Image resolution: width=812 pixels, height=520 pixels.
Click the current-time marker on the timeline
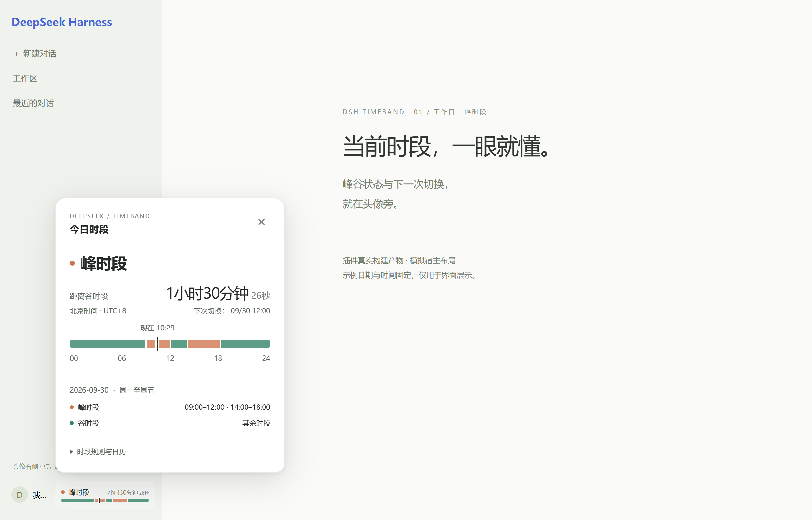(157, 343)
